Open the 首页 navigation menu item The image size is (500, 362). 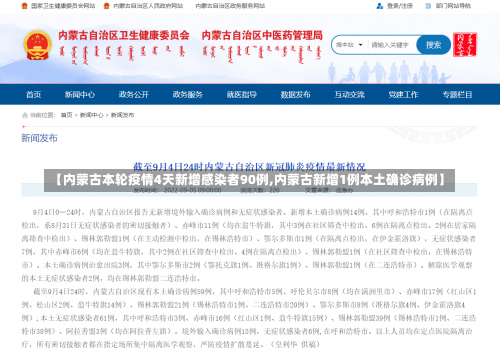(x=34, y=95)
